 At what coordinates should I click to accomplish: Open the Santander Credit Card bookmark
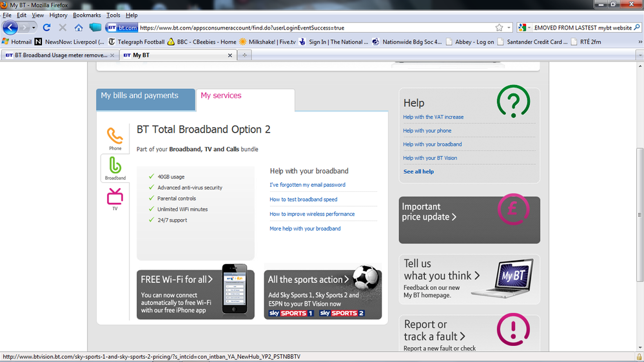pos(532,42)
